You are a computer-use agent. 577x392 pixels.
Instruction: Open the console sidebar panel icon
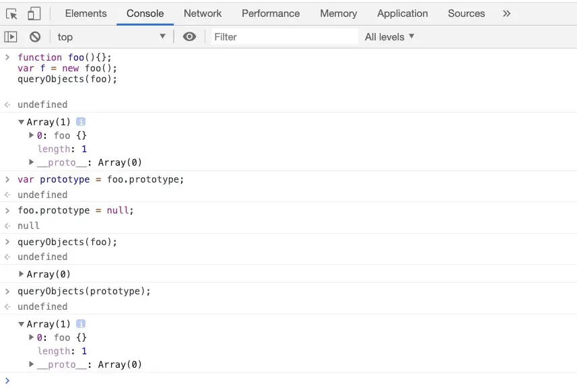coord(9,36)
